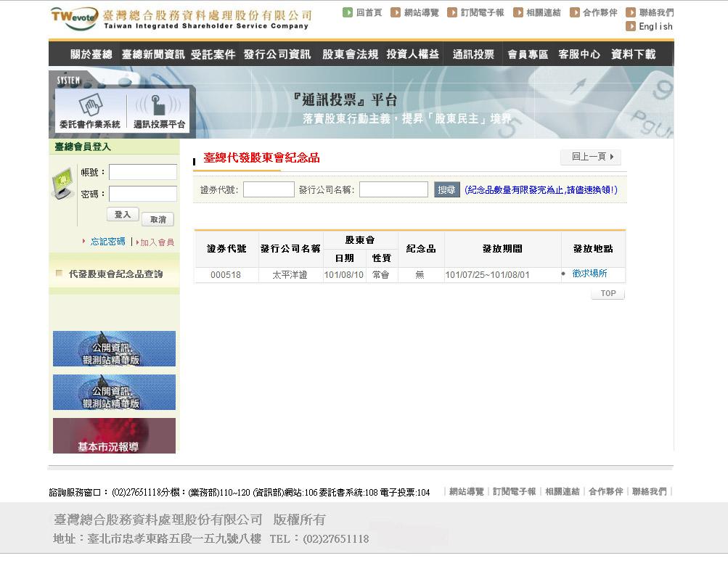Screen dimensions: 728x574
Task: Open the 會員專區 menu
Action: pyautogui.click(x=528, y=54)
